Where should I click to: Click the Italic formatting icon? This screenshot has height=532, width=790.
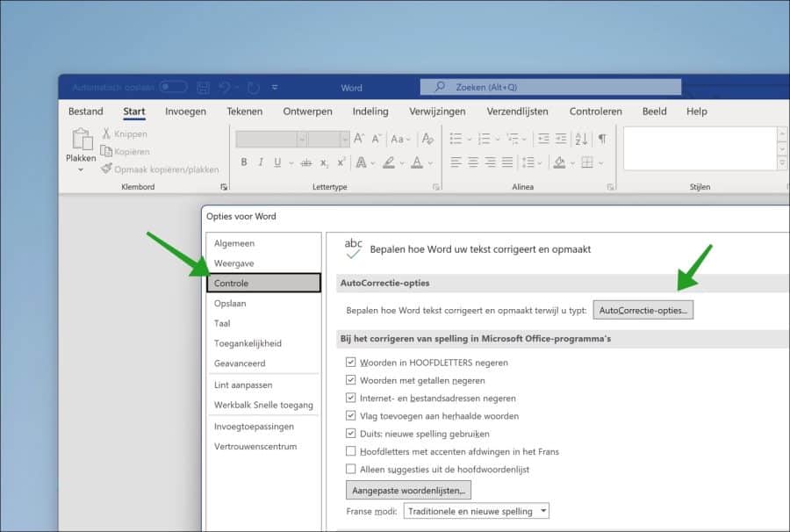[x=261, y=162]
